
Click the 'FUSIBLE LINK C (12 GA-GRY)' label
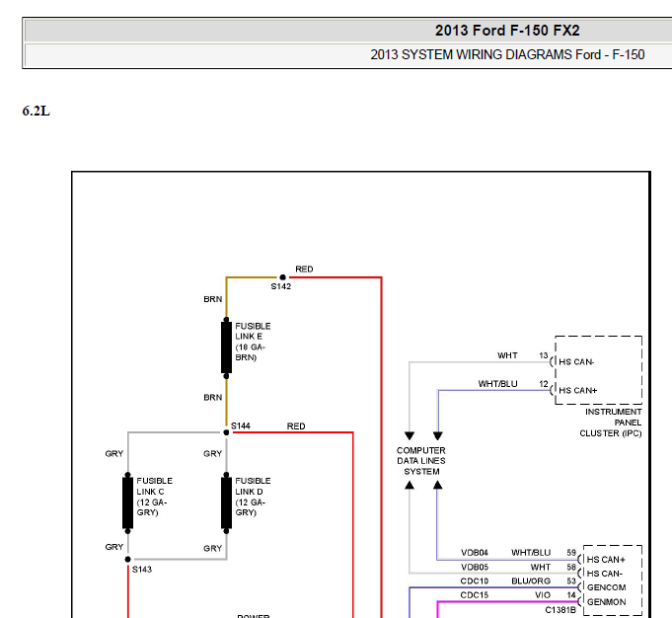(x=154, y=497)
